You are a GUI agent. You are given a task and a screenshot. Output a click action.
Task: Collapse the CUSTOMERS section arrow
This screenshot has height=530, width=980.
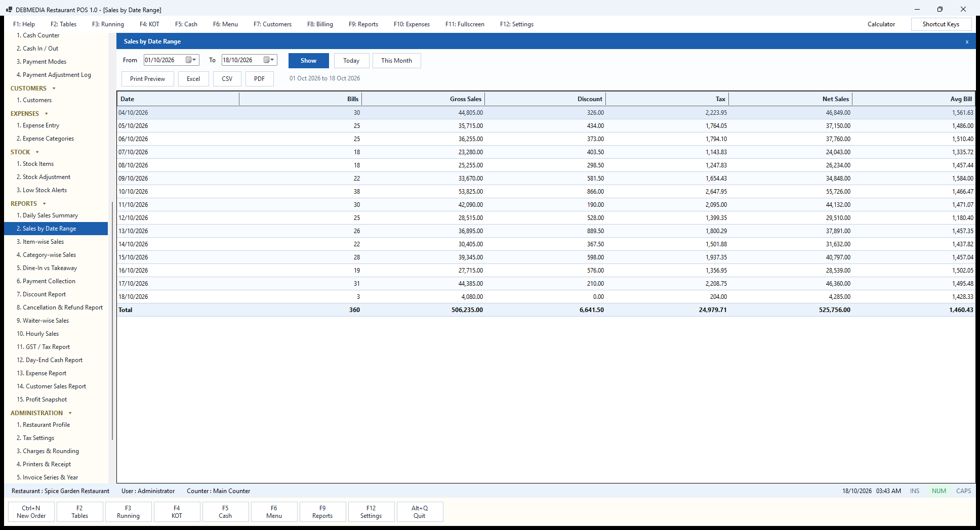(x=54, y=89)
